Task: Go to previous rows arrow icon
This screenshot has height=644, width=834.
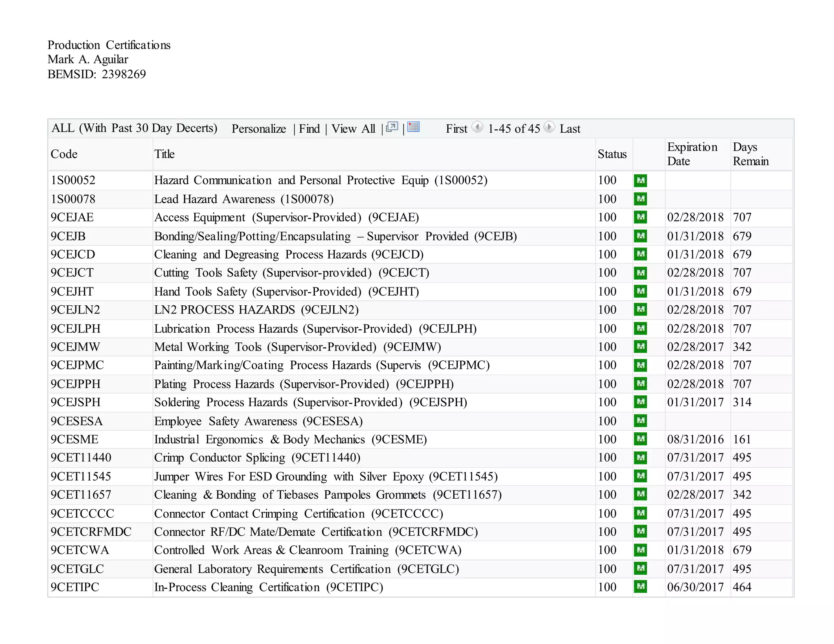Action: (477, 127)
